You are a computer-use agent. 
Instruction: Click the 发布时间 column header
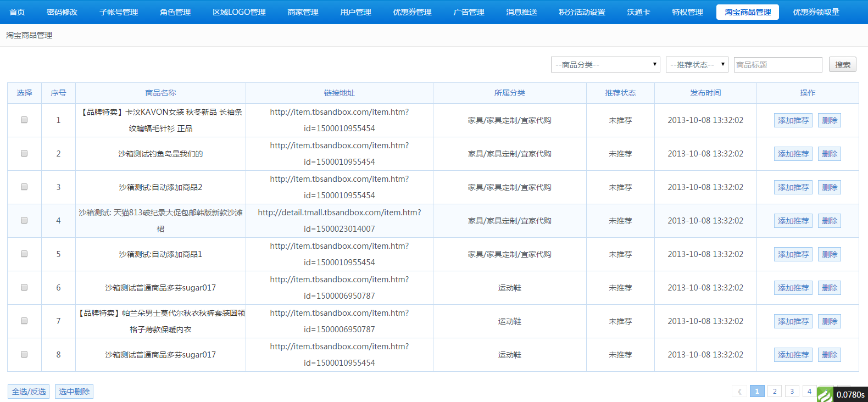705,93
